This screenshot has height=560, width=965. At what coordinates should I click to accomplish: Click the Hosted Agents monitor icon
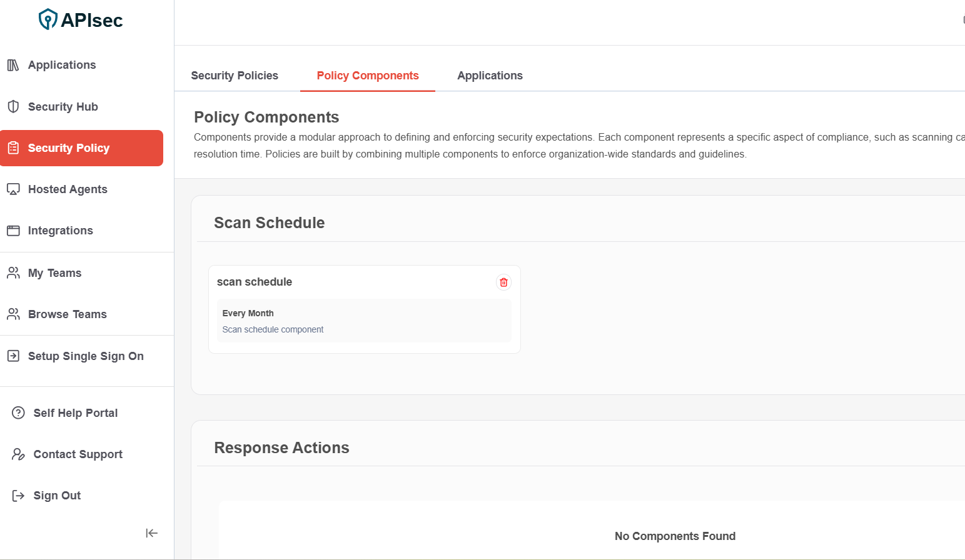pyautogui.click(x=13, y=189)
